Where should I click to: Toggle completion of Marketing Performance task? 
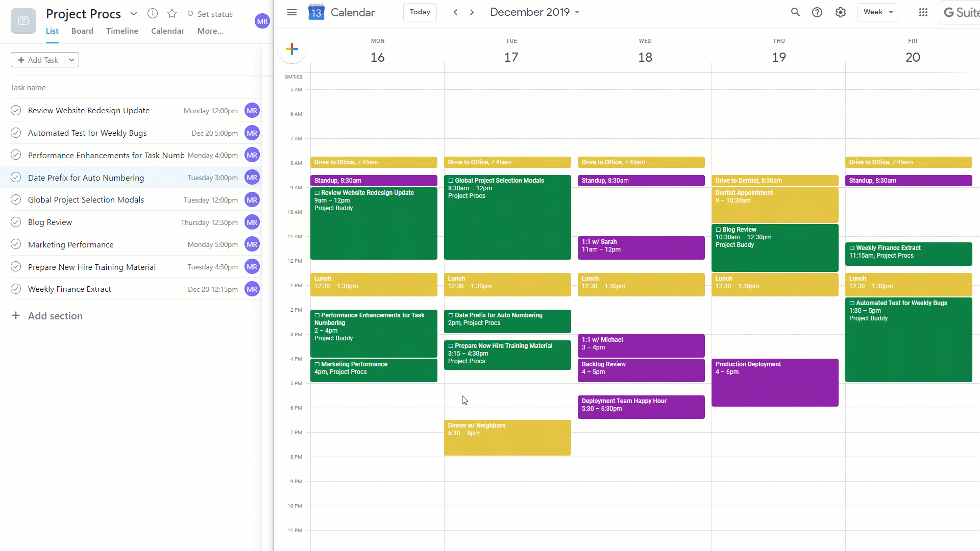(15, 244)
